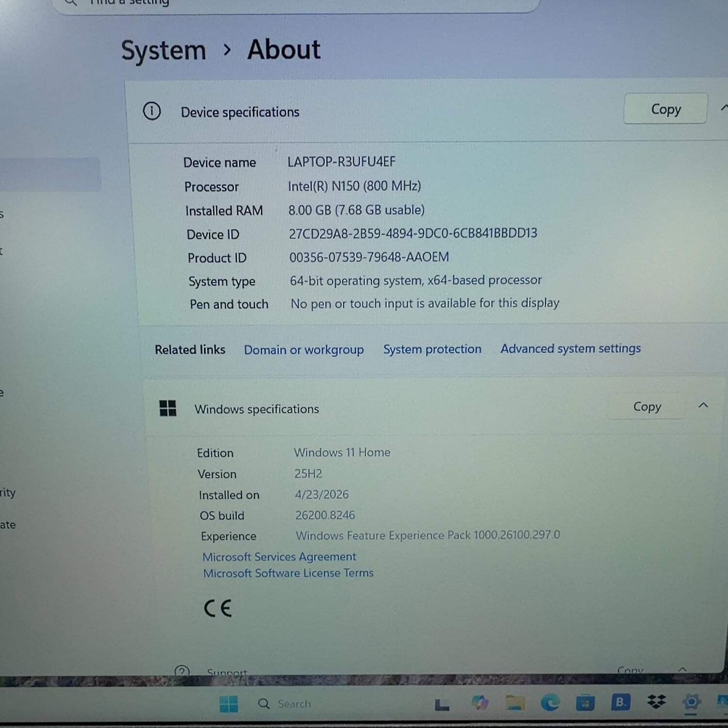Launch Microsoft Edge from taskbar

click(550, 702)
